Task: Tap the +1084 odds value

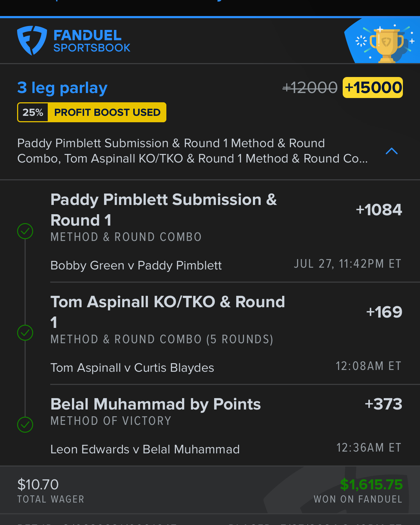Action: pyautogui.click(x=379, y=210)
